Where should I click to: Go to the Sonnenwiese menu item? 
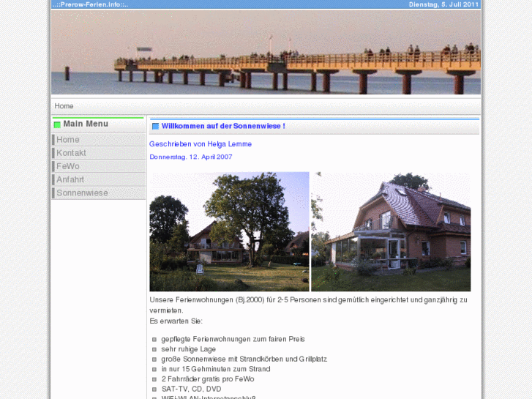98,193
